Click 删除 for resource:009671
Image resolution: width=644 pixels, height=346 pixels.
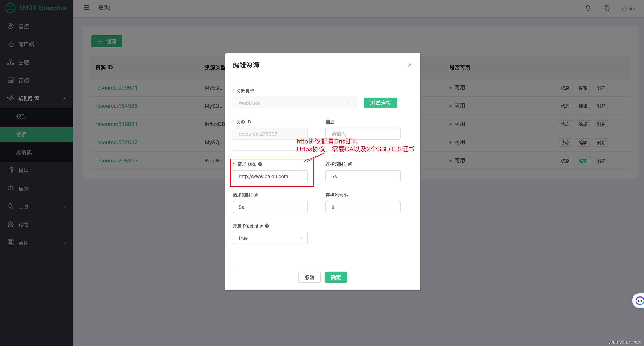pos(601,88)
